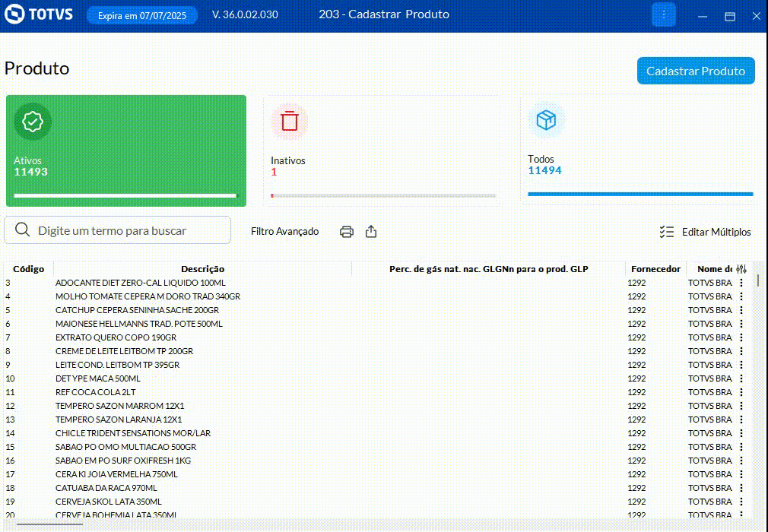768x532 pixels.
Task: Open row menu for CATUABA DA RACA
Action: pos(741,488)
